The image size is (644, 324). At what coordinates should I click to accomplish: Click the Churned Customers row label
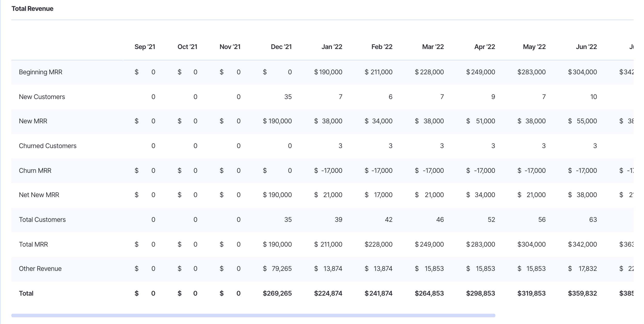[x=48, y=146]
